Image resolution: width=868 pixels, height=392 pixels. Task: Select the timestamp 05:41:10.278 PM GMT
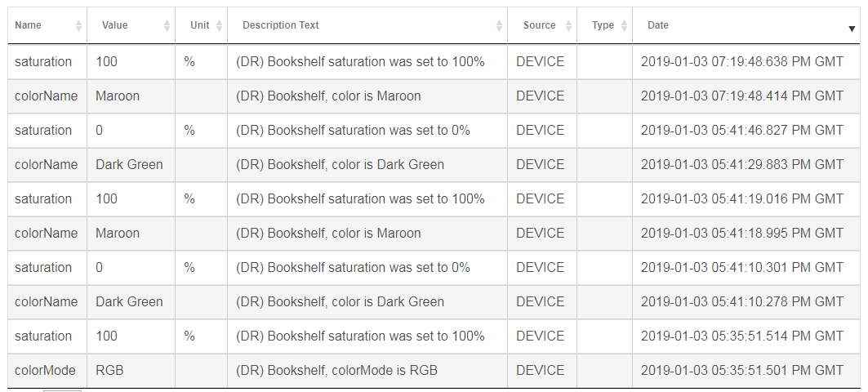point(741,302)
